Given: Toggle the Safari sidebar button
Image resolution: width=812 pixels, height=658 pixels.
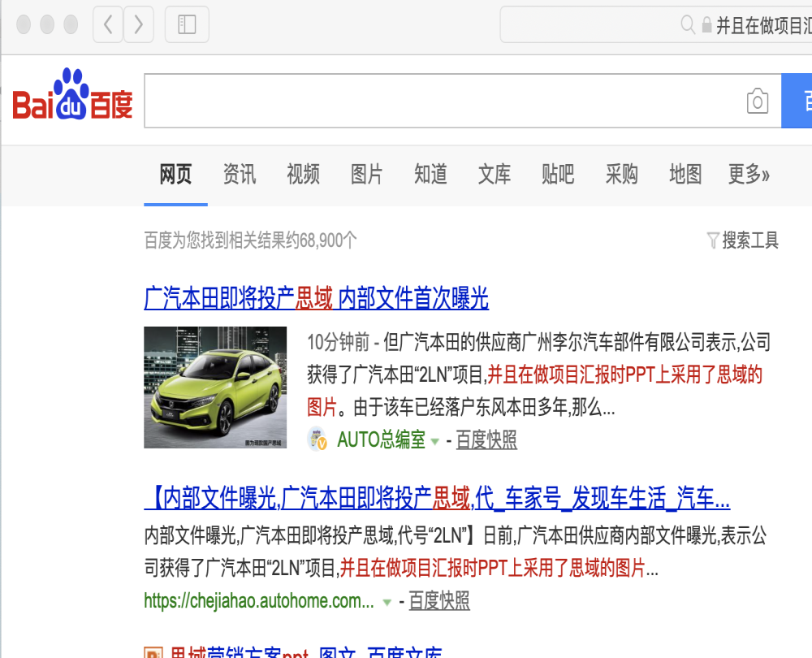Looking at the screenshot, I should [187, 24].
